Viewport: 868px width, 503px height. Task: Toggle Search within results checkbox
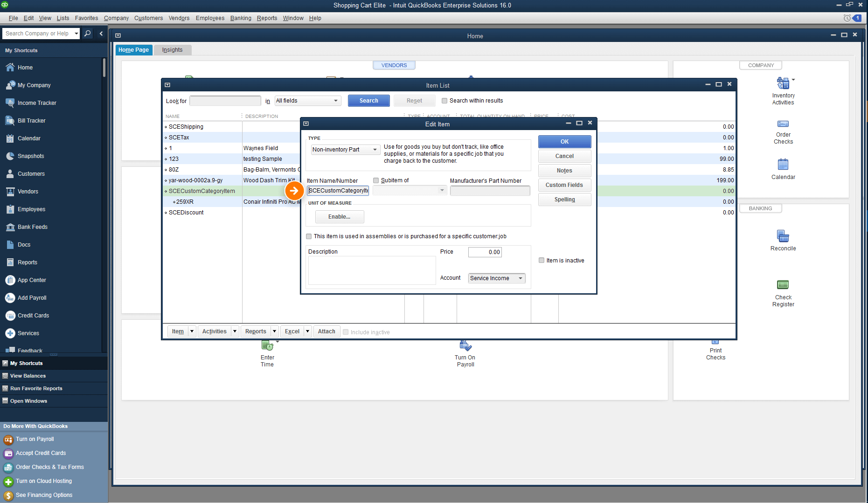tap(444, 101)
